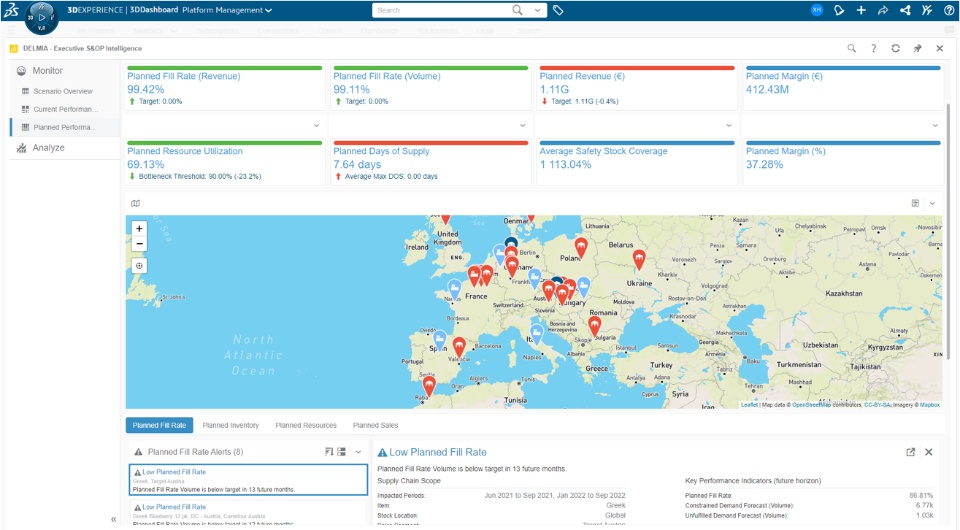Expand the Planned Fill Rate Alerts chevron
The image size is (960, 530).
pyautogui.click(x=359, y=452)
